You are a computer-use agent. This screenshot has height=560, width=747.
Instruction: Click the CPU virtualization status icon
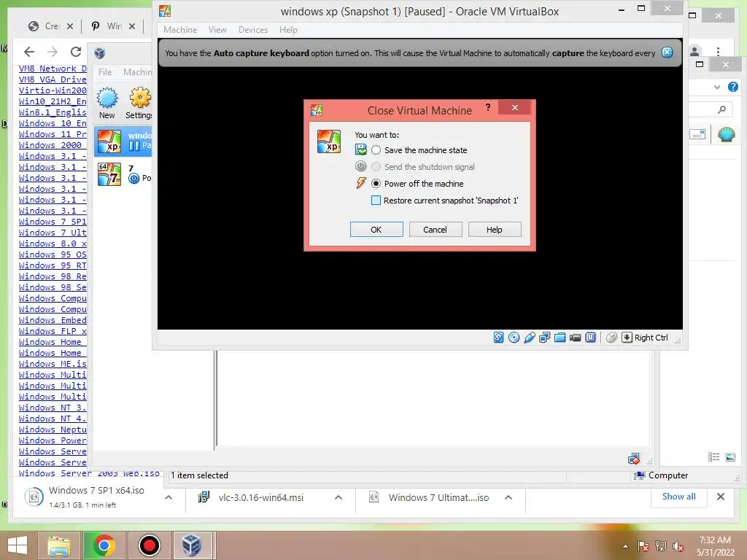[x=590, y=338]
